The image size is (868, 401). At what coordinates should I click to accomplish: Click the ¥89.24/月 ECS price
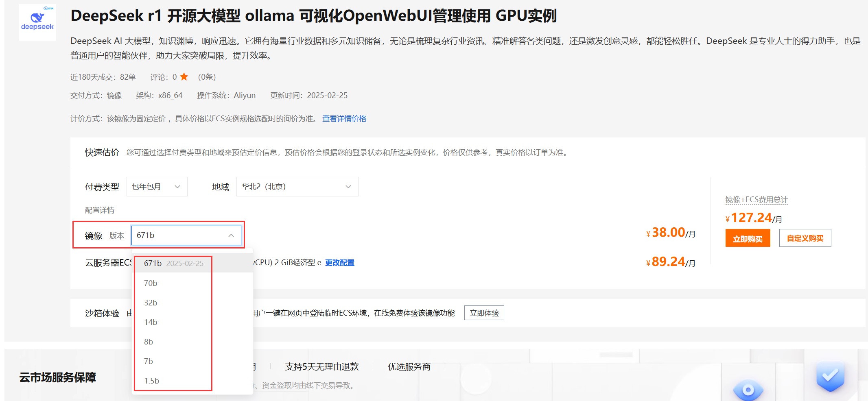[671, 262]
